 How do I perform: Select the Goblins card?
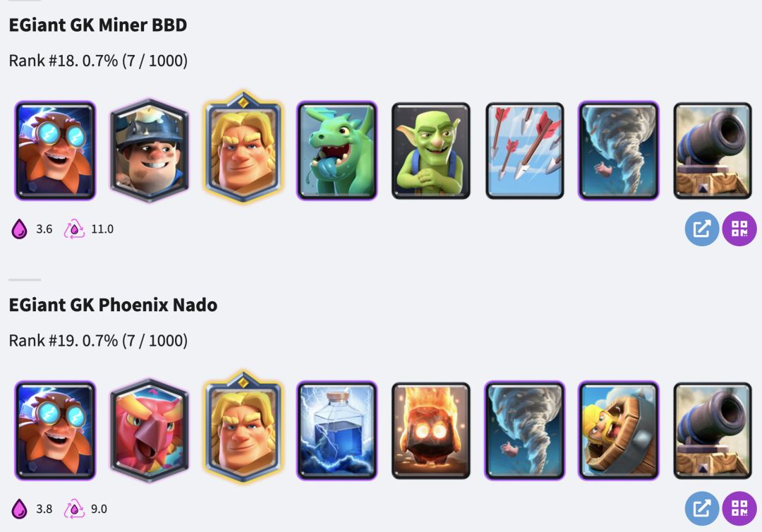[x=431, y=150]
